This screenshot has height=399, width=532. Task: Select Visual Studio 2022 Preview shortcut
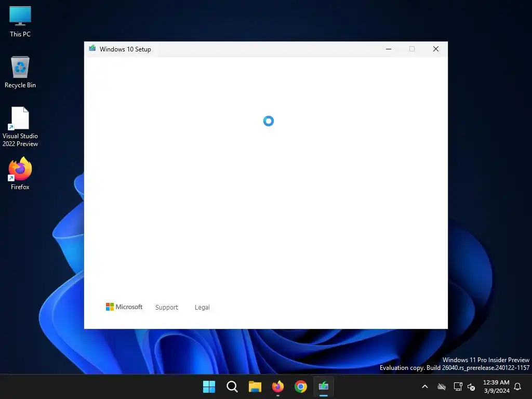click(20, 127)
